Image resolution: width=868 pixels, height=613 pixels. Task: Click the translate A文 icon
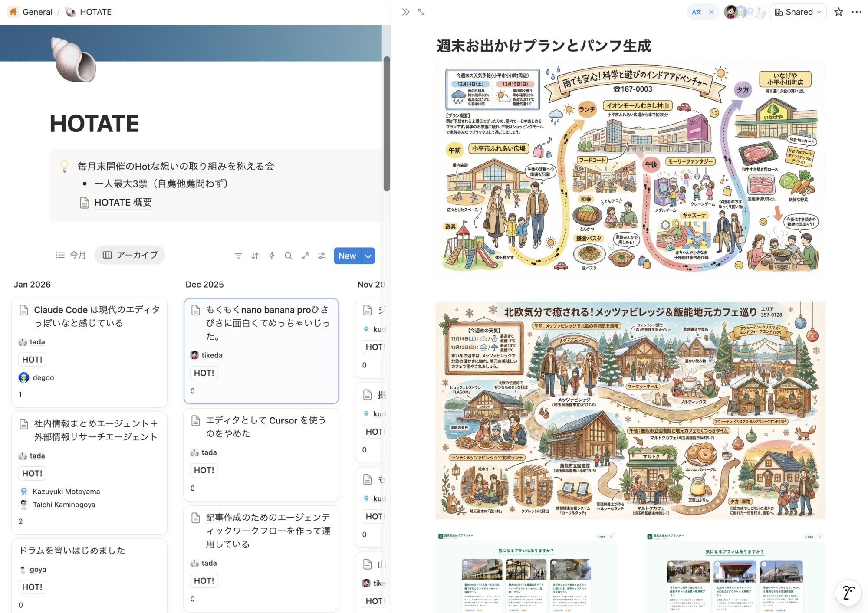pos(696,12)
